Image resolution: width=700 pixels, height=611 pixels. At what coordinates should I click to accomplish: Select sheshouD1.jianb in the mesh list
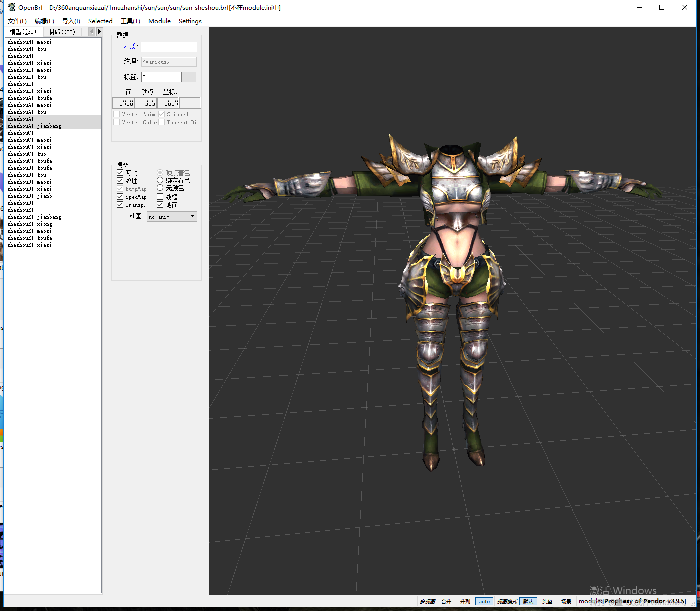[x=53, y=196]
